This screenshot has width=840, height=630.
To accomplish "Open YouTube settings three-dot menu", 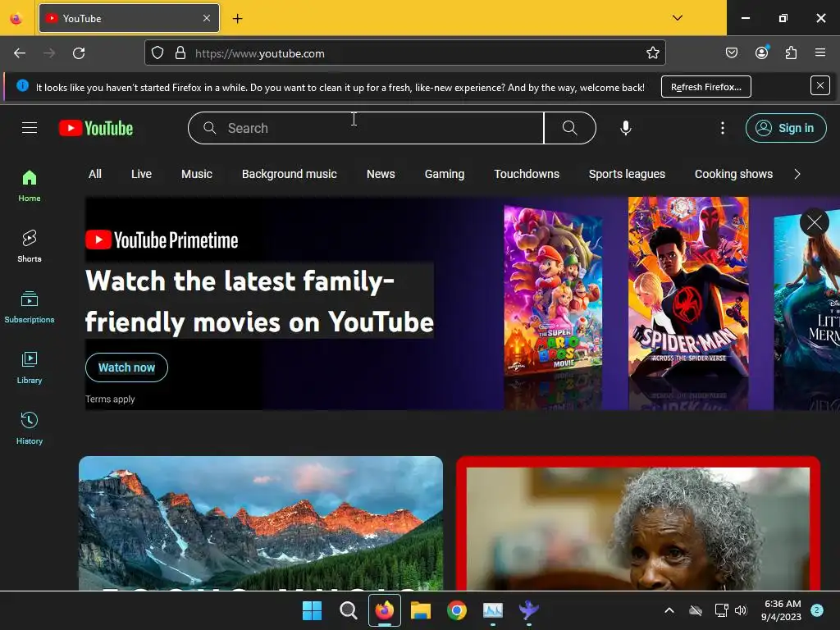I will pyautogui.click(x=722, y=128).
